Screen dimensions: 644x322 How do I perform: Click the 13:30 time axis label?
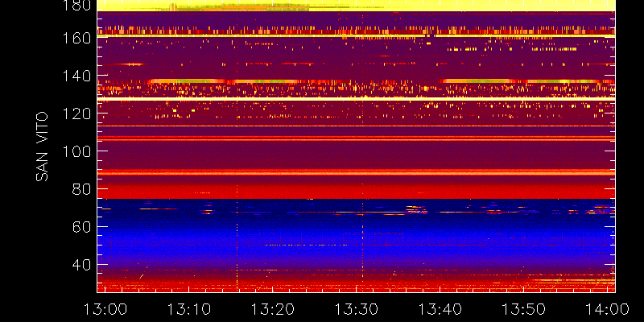[x=357, y=309]
